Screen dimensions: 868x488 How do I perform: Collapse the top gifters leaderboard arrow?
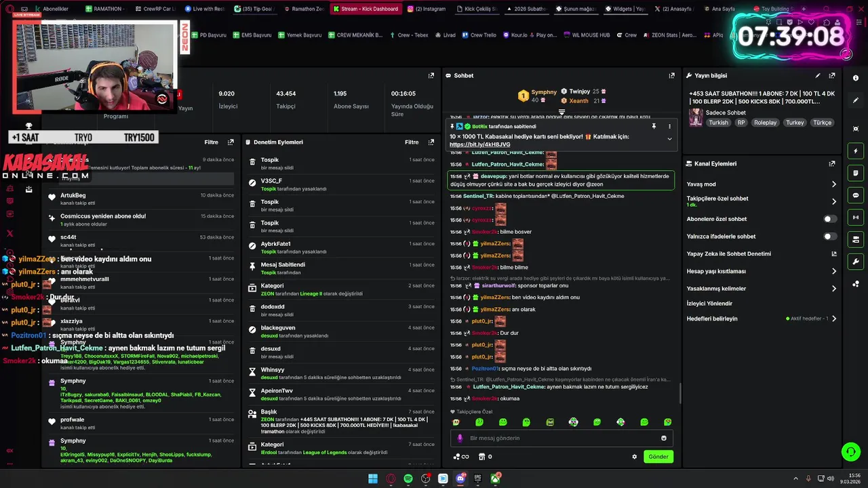tap(561, 112)
